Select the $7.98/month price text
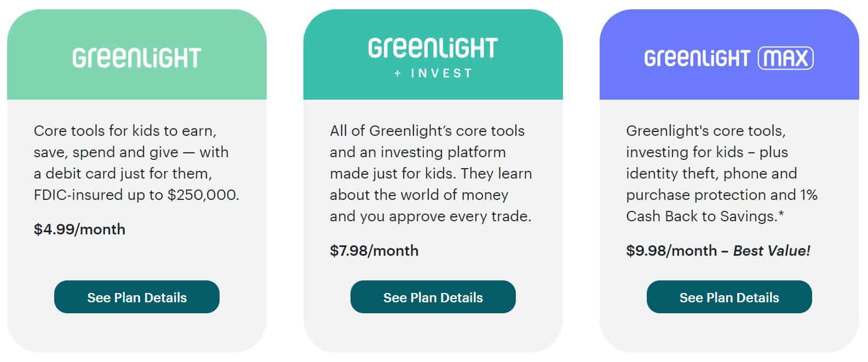Screen dimensions: 868x362 coord(374,250)
